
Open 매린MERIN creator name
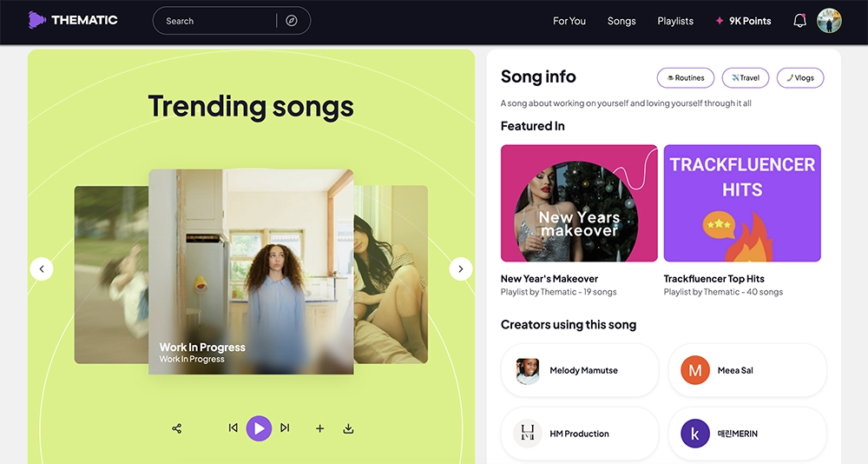[737, 434]
